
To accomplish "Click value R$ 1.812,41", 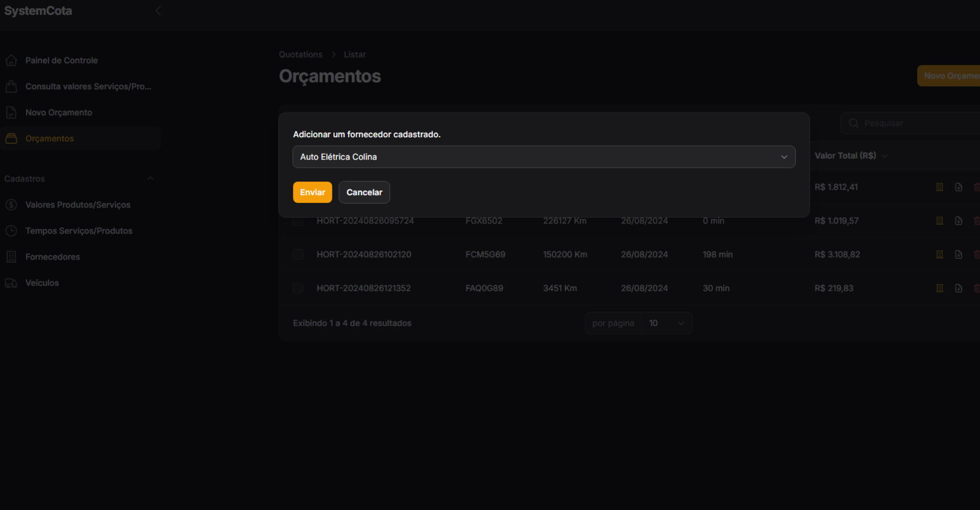I will [836, 187].
